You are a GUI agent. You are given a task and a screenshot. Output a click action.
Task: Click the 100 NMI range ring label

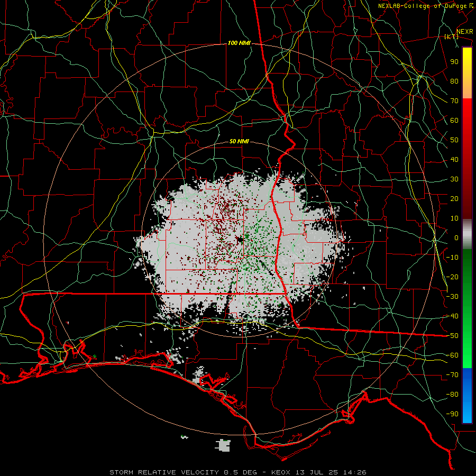pos(239,43)
